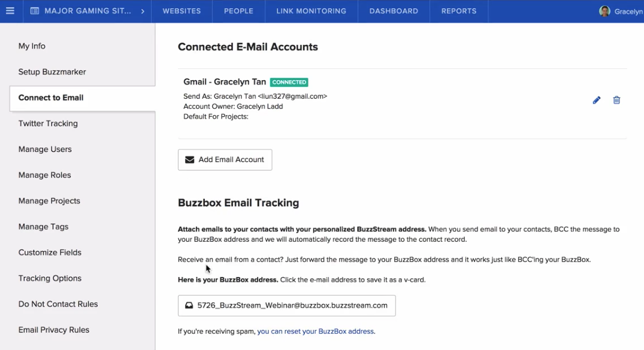Viewport: 644px width, 350px height.
Task: Select the Reports tab
Action: click(459, 11)
